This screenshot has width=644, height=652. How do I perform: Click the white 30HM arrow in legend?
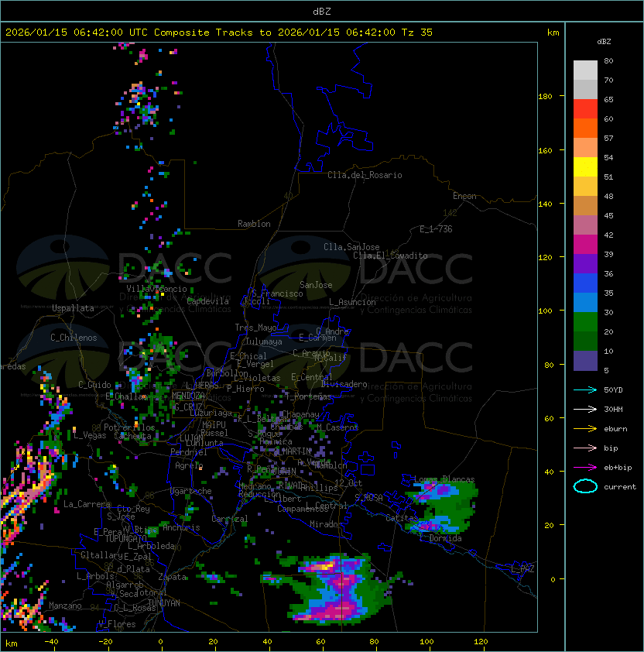[585, 409]
